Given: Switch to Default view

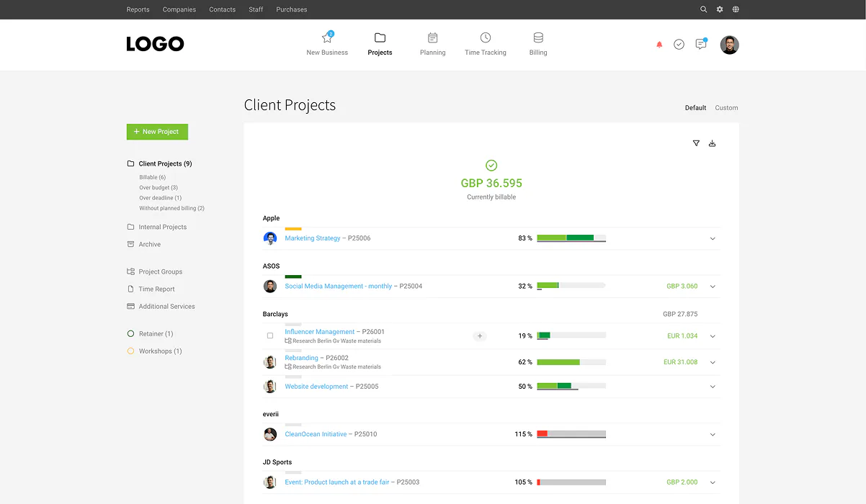Looking at the screenshot, I should click(x=695, y=108).
